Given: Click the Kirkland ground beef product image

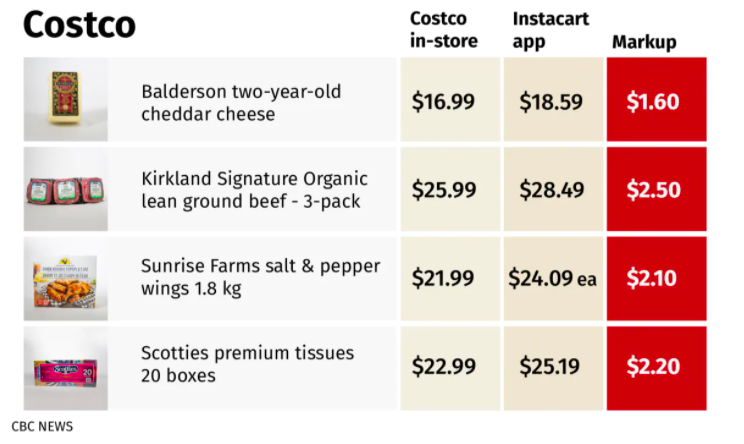Looking at the screenshot, I should 66,189.
